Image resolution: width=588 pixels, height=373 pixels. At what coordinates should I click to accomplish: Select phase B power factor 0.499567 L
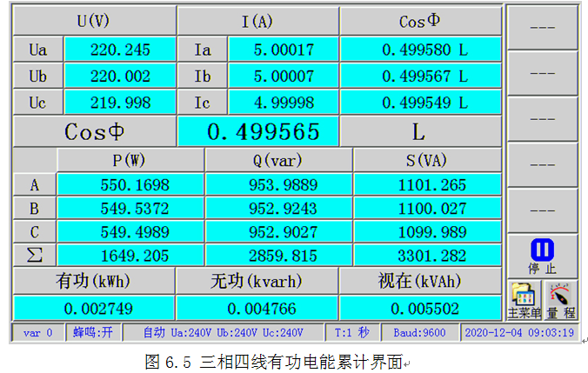(421, 77)
